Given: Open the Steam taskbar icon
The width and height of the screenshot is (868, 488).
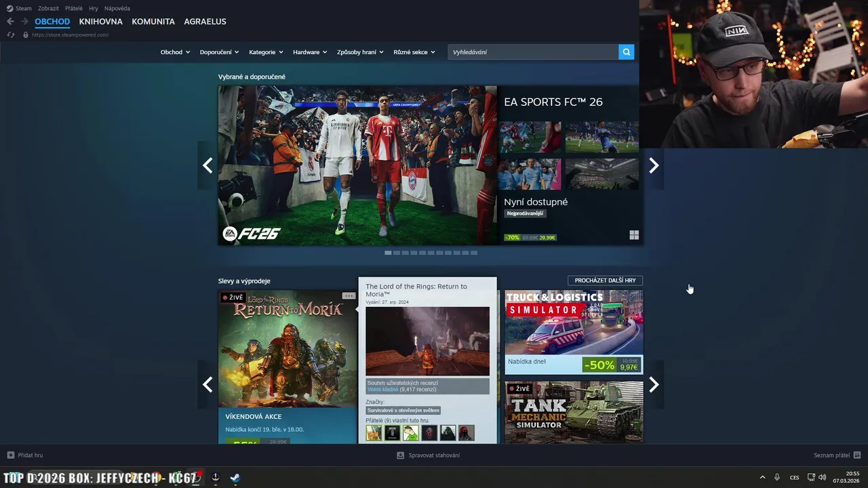Looking at the screenshot, I should coord(235,478).
